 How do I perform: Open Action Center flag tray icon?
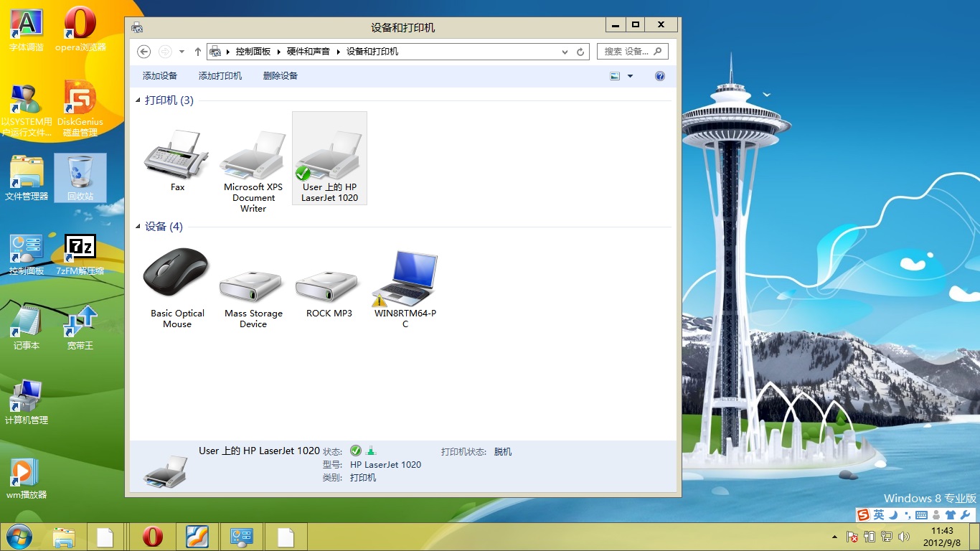852,537
